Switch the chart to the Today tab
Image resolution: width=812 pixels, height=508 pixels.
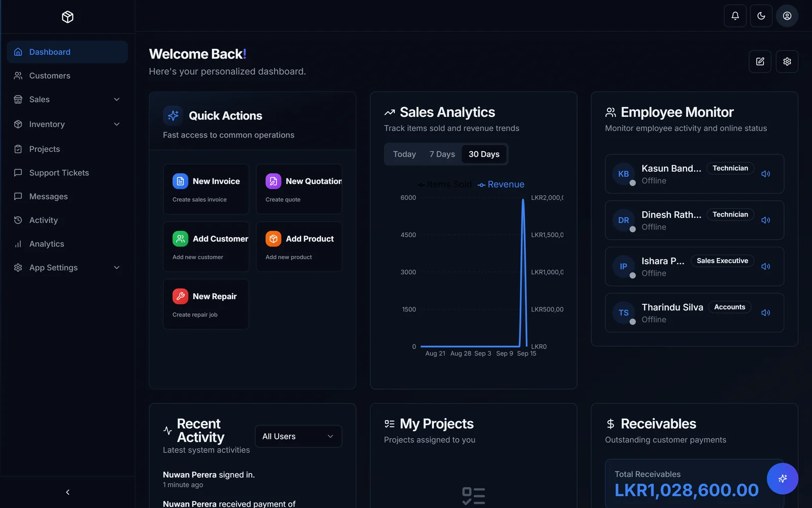[404, 154]
